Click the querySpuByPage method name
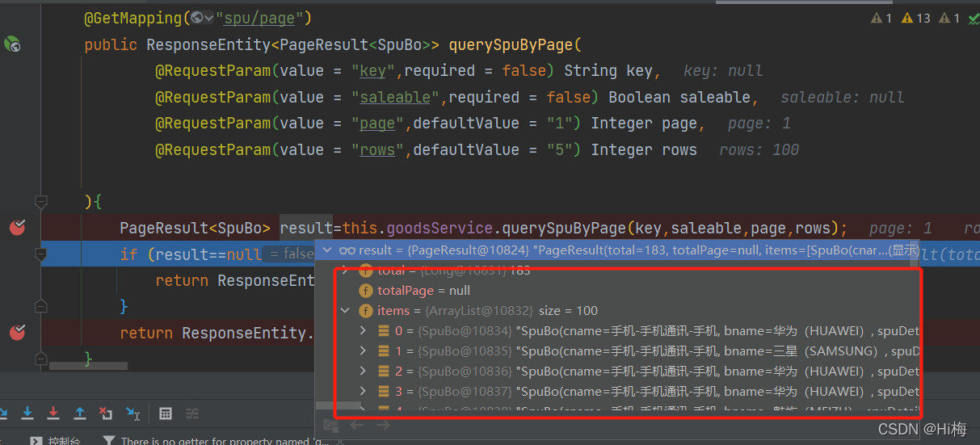This screenshot has height=445, width=980. pos(511,44)
